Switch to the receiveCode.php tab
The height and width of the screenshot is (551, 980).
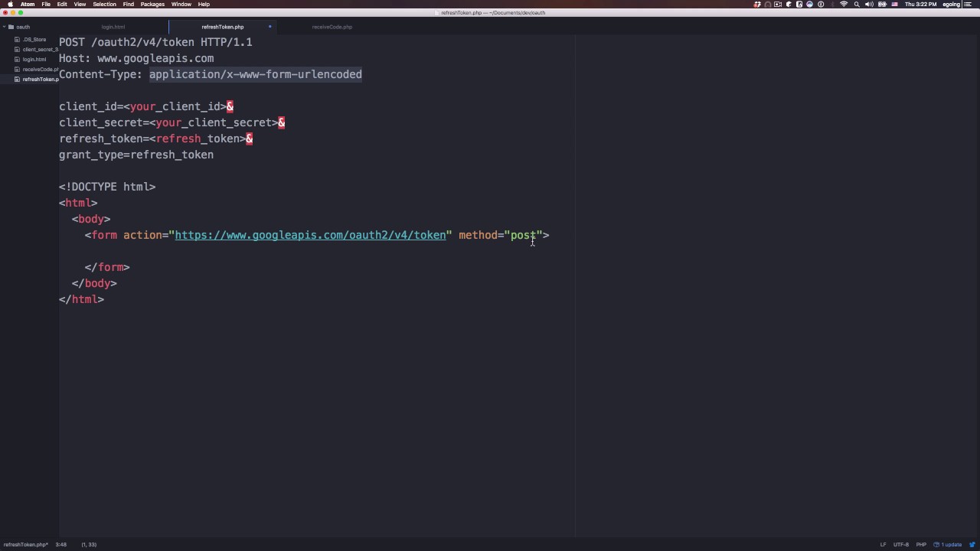point(332,27)
